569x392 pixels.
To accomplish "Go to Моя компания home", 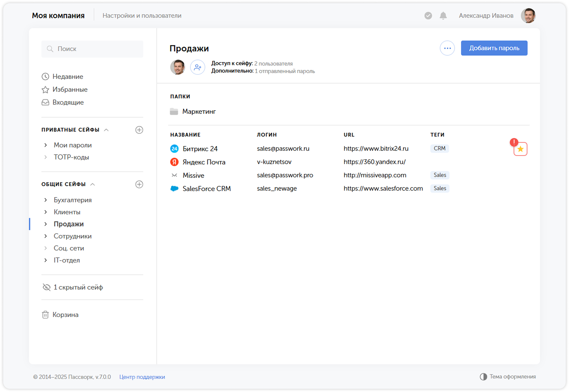I will [58, 16].
